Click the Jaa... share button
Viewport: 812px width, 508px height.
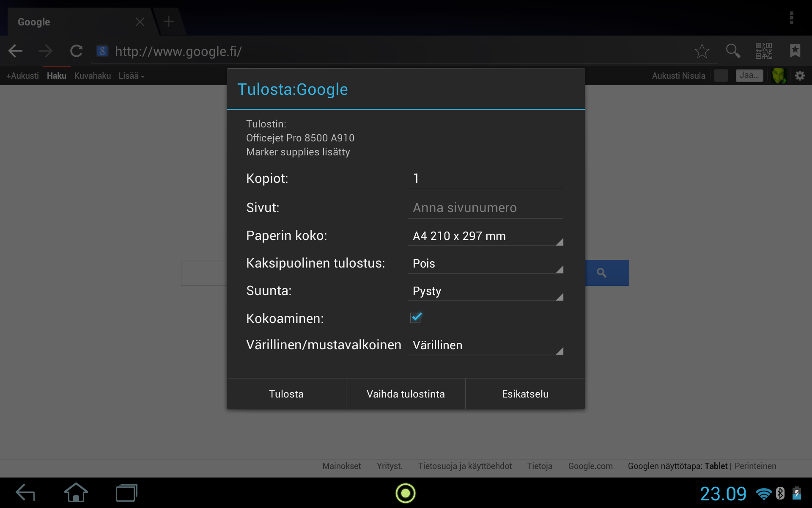[749, 75]
